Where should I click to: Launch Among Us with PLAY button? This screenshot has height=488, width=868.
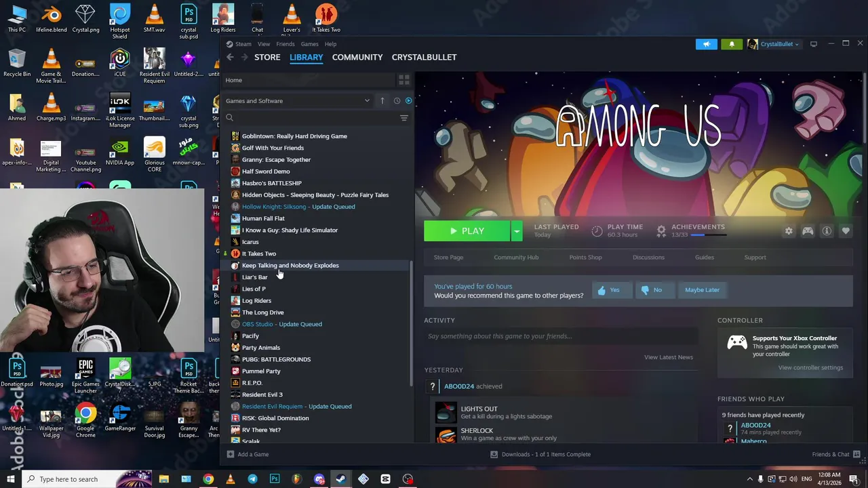pyautogui.click(x=467, y=231)
